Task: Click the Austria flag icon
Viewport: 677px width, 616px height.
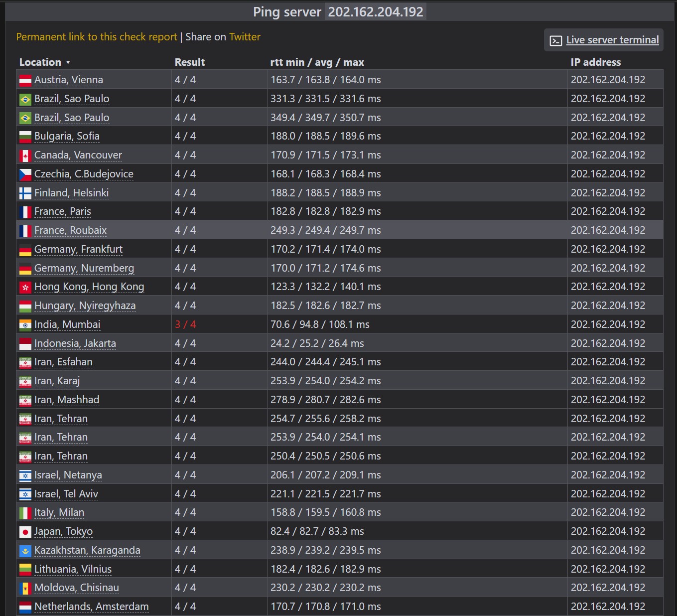Action: (x=25, y=80)
